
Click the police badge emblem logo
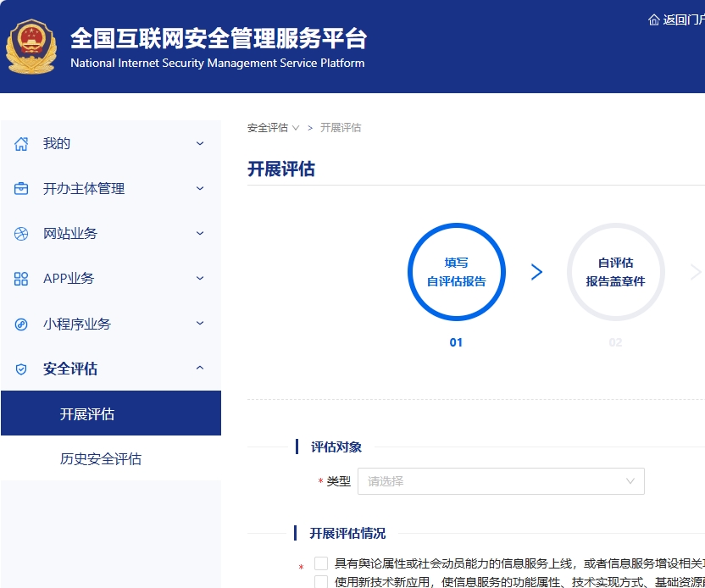[31, 47]
